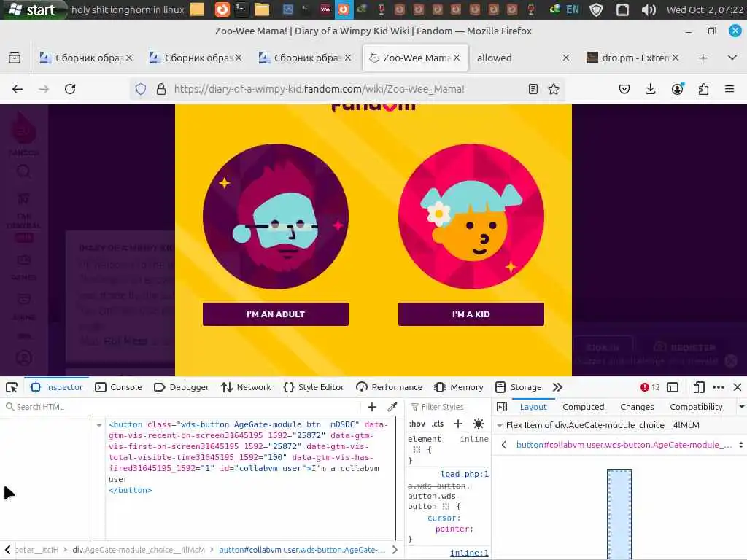Click the Search HTML field
Screen dimensions: 747x560
point(181,407)
